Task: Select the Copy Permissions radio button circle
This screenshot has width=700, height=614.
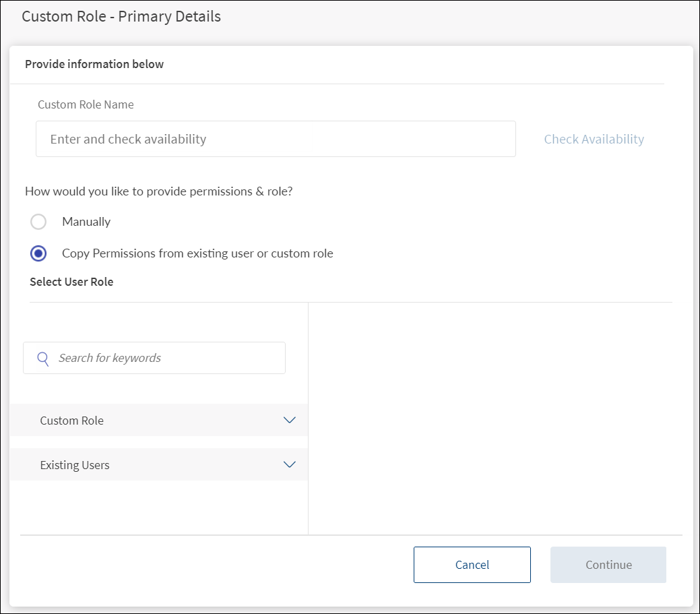Action: (38, 253)
